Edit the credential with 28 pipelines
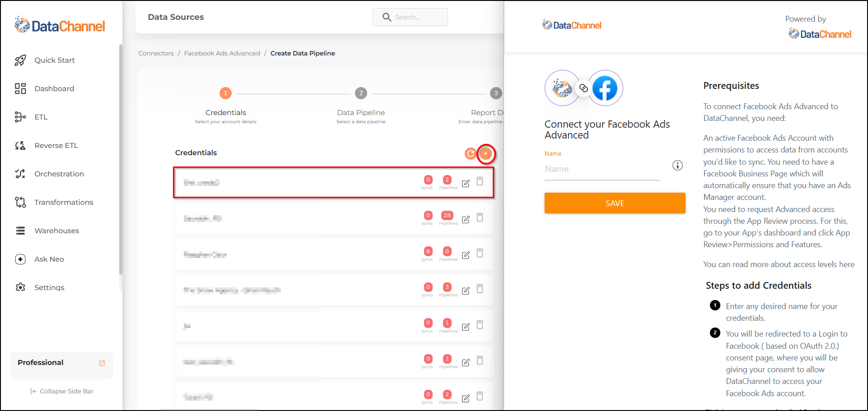This screenshot has height=411, width=868. 466,219
